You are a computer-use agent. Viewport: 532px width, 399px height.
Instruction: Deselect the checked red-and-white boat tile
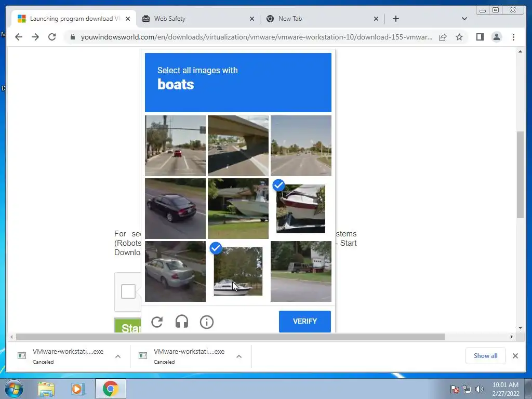click(x=301, y=209)
